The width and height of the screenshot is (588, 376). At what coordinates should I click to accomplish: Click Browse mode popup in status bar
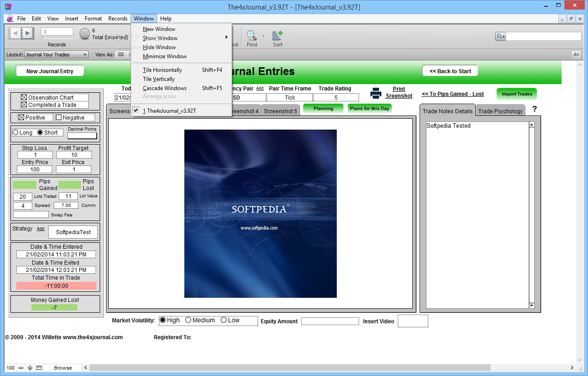pos(63,368)
